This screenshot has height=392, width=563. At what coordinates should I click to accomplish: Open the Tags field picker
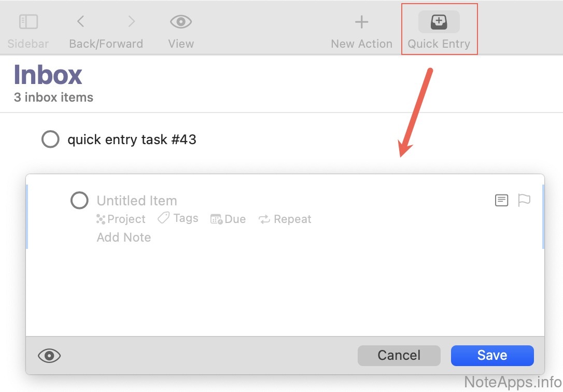178,219
